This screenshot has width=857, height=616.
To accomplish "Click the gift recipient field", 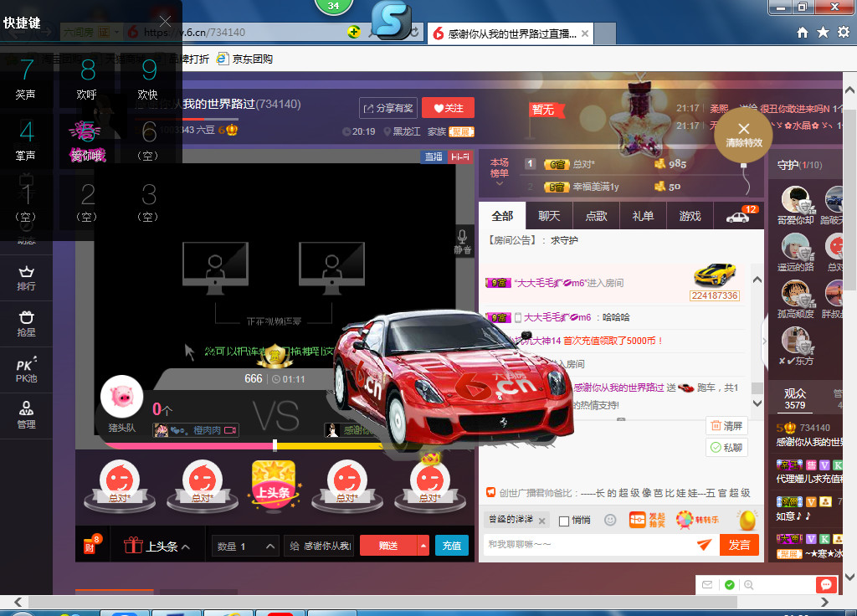I will pos(320,546).
